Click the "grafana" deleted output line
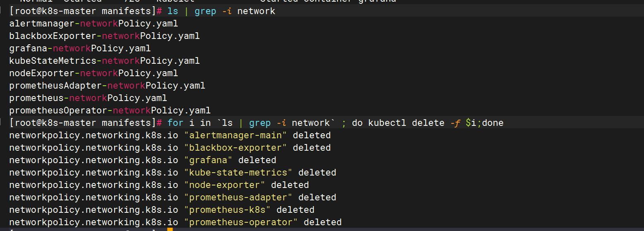This screenshot has height=231, width=644. pos(143,160)
